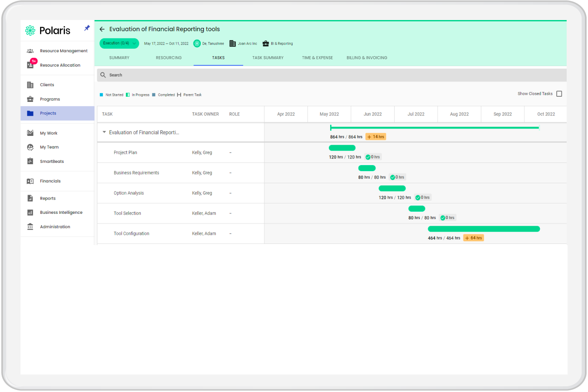
Task: Open the Tool Selection task
Action: pos(127,213)
